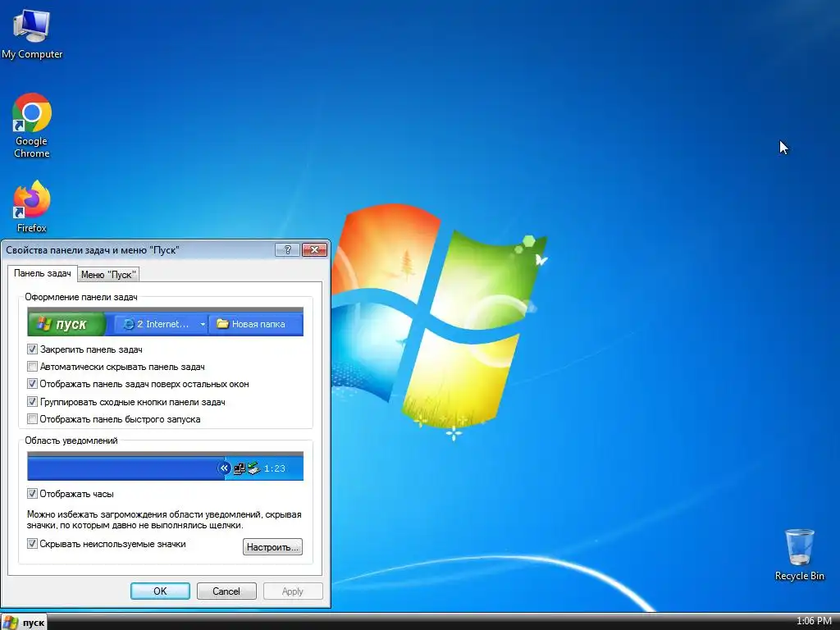The height and width of the screenshot is (630, 840).
Task: Click the taskbar clock showing 1:06 PM
Action: 814,621
